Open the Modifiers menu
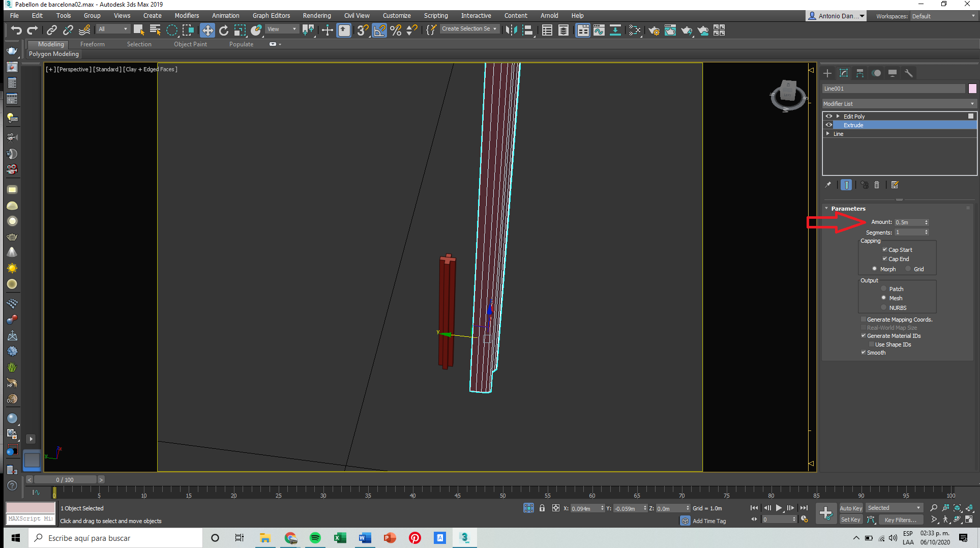This screenshot has width=980, height=548. [x=187, y=16]
